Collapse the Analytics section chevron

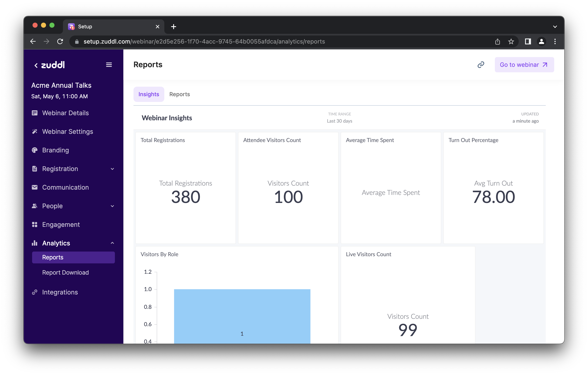pos(112,243)
